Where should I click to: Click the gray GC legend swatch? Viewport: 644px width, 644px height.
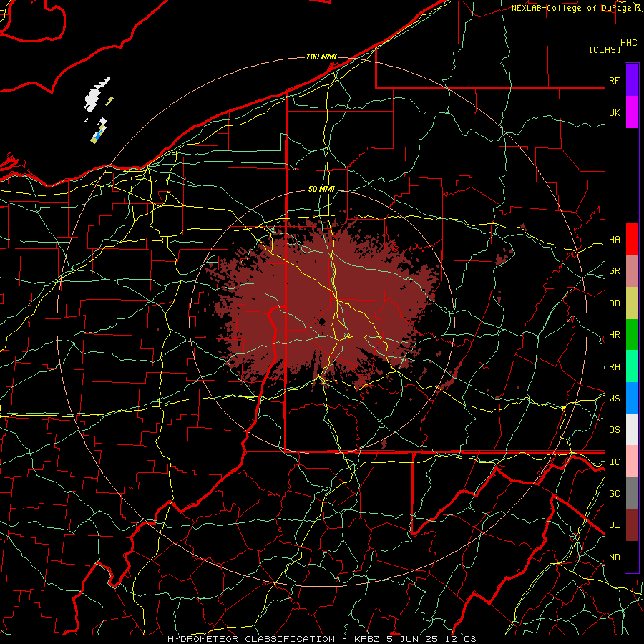point(632,493)
